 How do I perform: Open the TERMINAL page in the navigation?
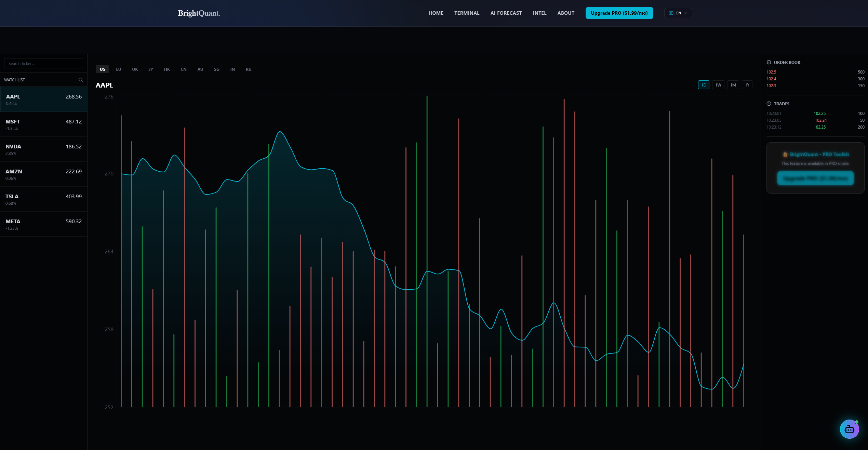(x=467, y=13)
